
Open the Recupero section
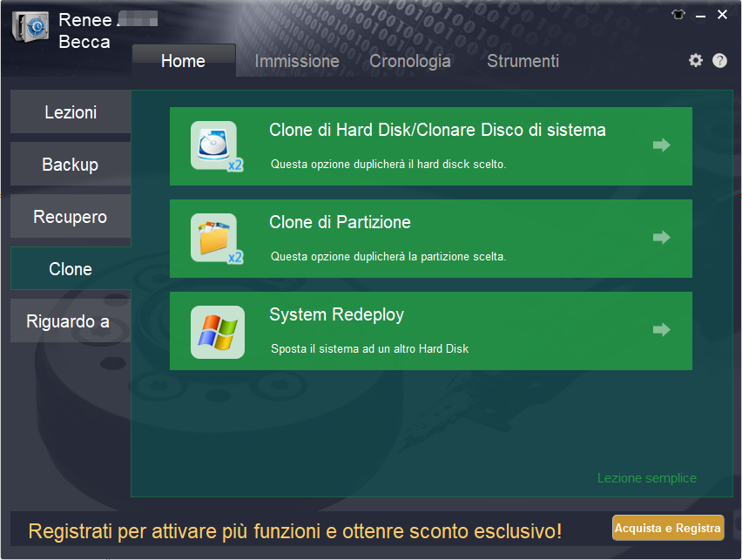70,216
